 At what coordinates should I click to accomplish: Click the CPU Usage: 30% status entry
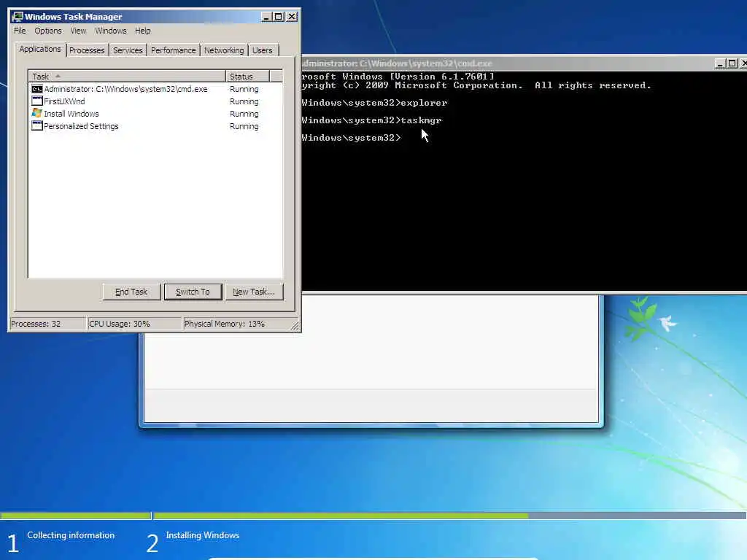[134, 324]
